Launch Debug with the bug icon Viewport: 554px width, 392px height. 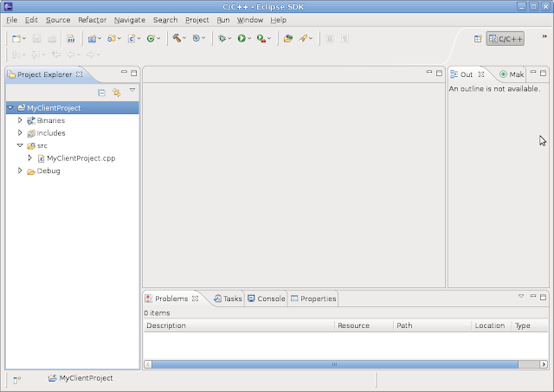222,38
